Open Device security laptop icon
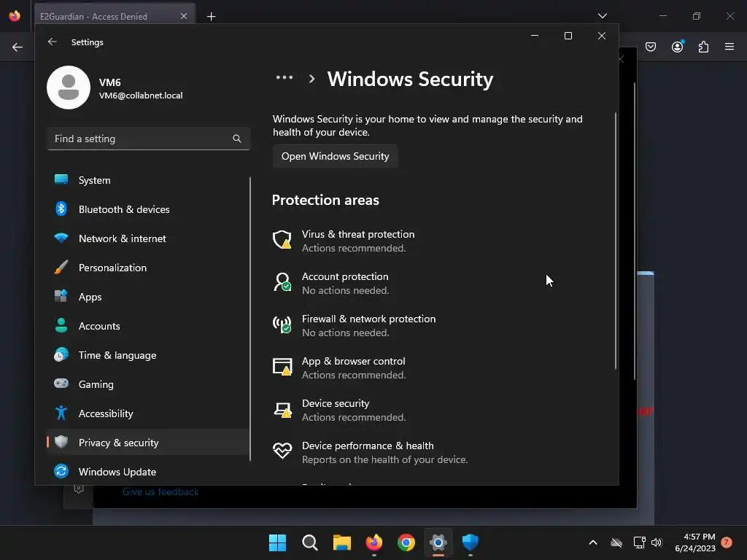Screen dimensions: 747x560 click(282, 409)
